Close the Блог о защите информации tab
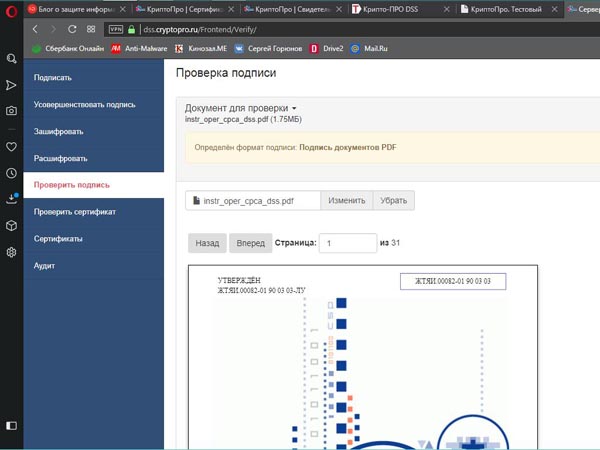Screen dimensions: 600x450 [x=122, y=9]
